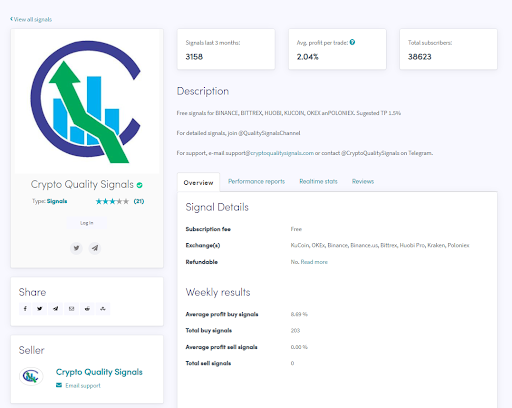Click the envelope icon next to Email support

point(59,385)
